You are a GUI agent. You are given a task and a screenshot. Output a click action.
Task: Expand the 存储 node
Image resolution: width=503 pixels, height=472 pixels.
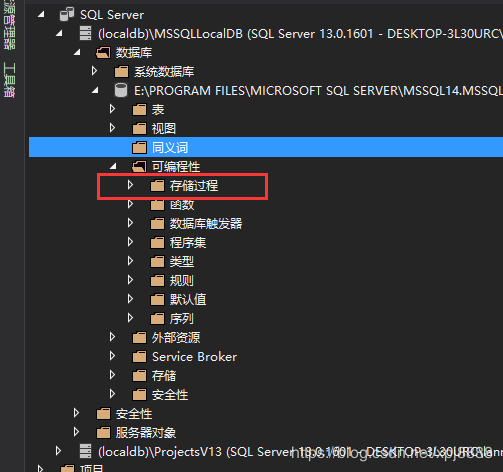click(x=112, y=375)
